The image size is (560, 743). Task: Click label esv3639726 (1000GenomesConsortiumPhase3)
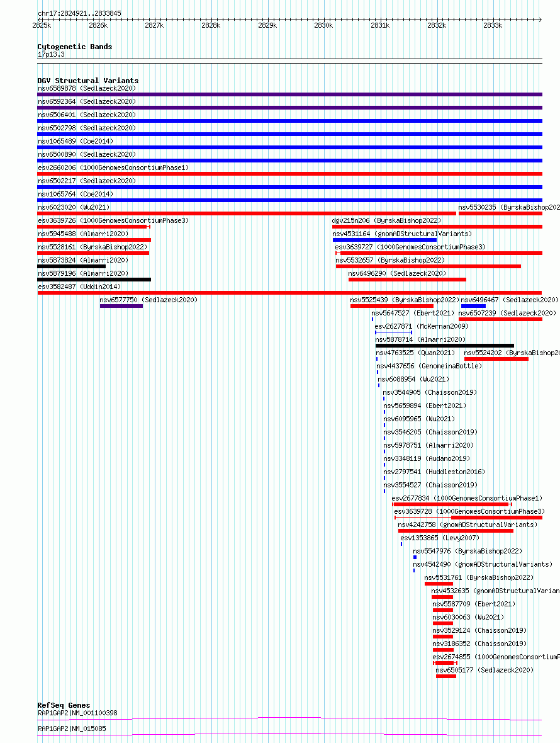[113, 221]
